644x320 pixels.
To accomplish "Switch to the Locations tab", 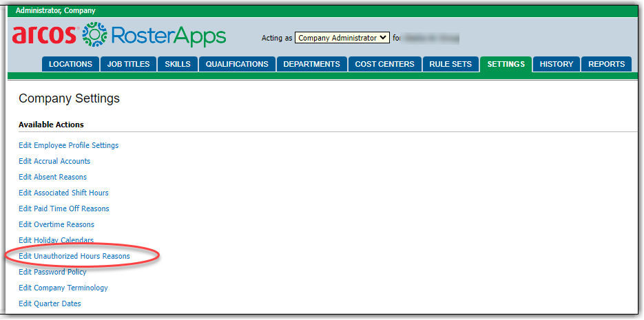I will [x=70, y=64].
